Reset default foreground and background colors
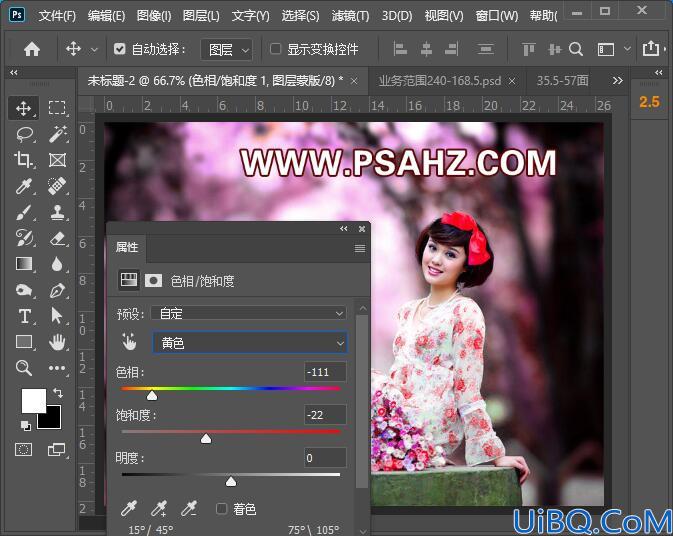This screenshot has width=673, height=536. coord(25,425)
